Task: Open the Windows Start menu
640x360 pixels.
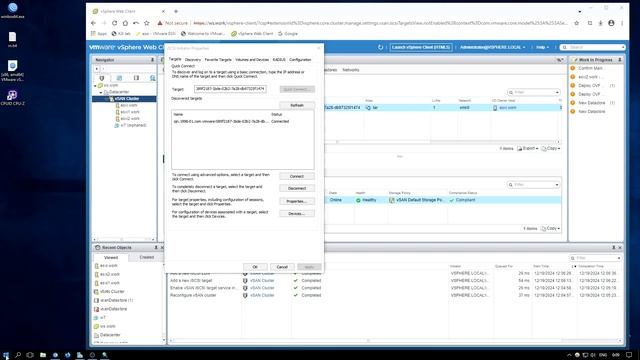Action: [x=6, y=355]
